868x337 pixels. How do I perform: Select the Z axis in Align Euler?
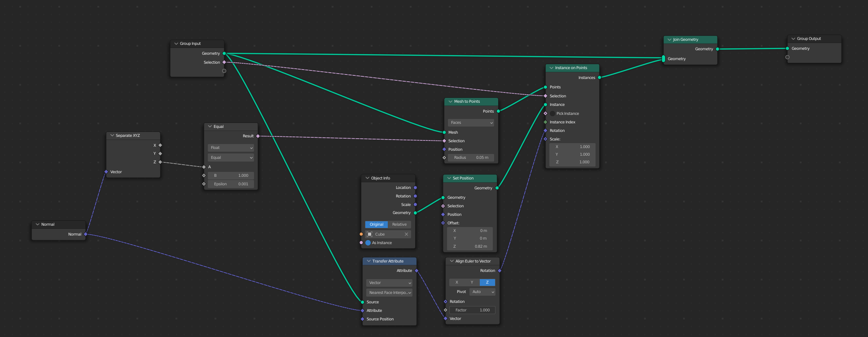tap(487, 282)
